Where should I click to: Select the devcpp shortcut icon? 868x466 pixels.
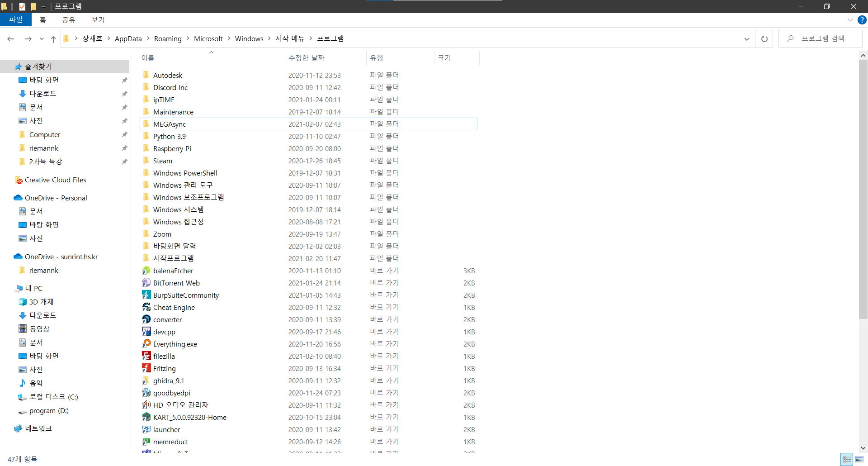point(146,332)
